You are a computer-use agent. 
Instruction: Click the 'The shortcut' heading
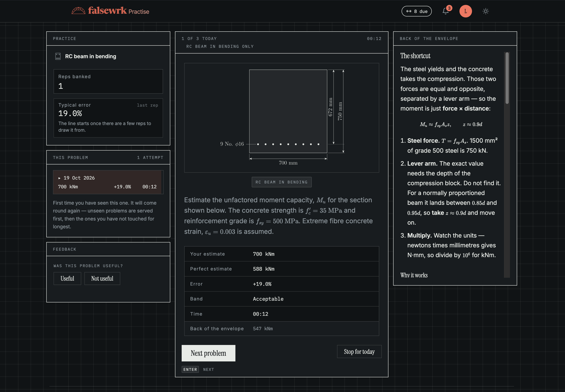point(415,56)
